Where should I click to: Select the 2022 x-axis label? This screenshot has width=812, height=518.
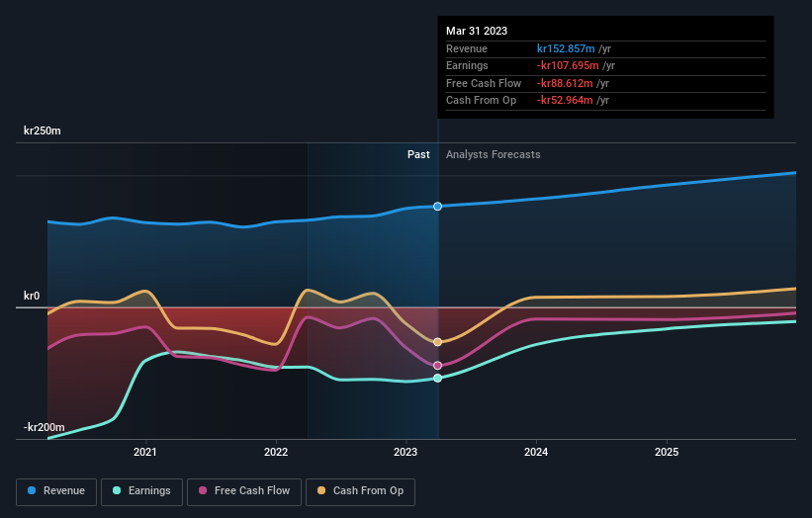pyautogui.click(x=276, y=453)
